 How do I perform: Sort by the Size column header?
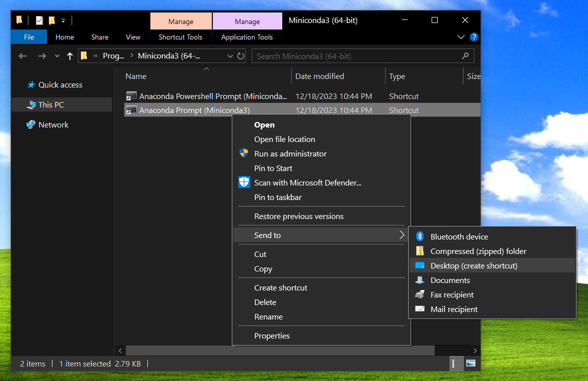473,76
